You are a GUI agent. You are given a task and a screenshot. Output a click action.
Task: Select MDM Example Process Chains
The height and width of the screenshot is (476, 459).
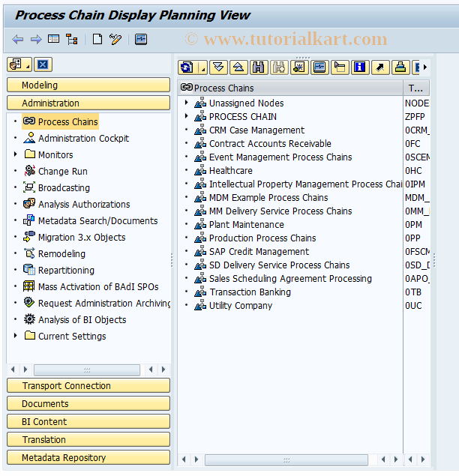click(x=268, y=198)
